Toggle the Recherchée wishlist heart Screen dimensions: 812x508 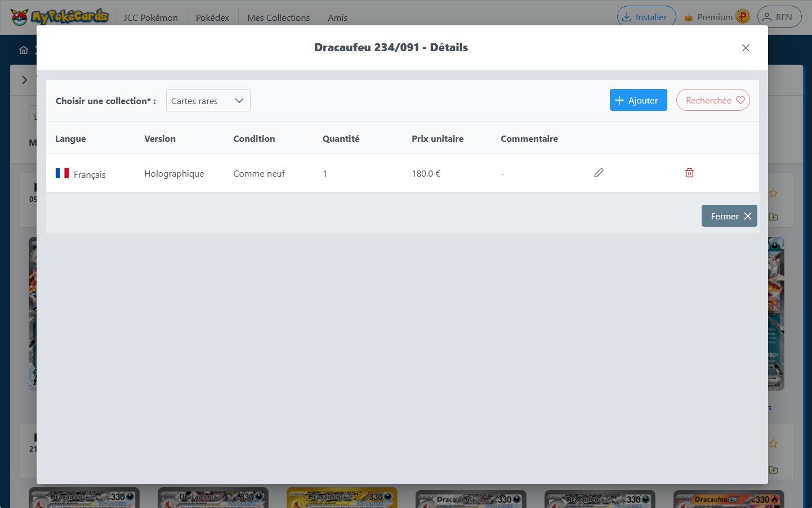(713, 100)
